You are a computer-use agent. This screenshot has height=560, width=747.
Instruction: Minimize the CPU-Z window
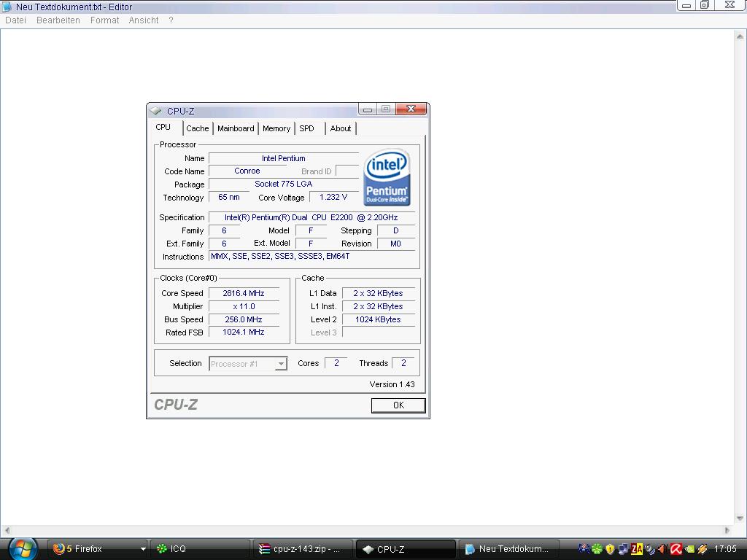[x=368, y=109]
